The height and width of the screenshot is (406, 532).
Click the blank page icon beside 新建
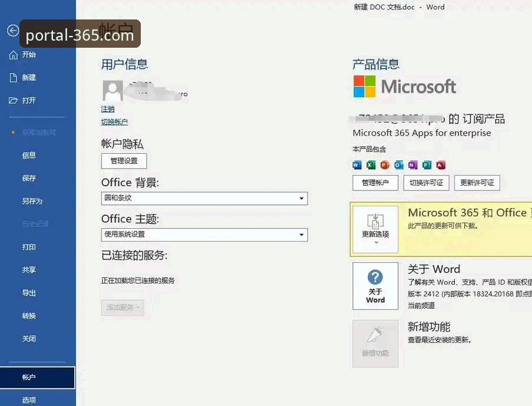13,78
